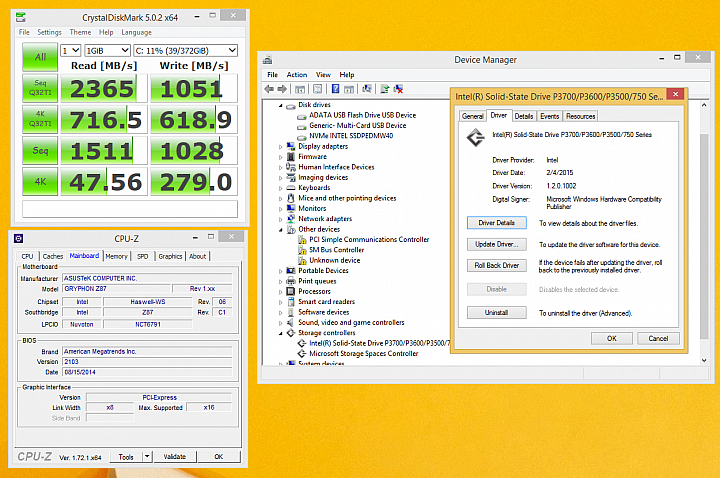The height and width of the screenshot is (478, 720).
Task: Click the Disk drives category icon
Action: click(291, 106)
